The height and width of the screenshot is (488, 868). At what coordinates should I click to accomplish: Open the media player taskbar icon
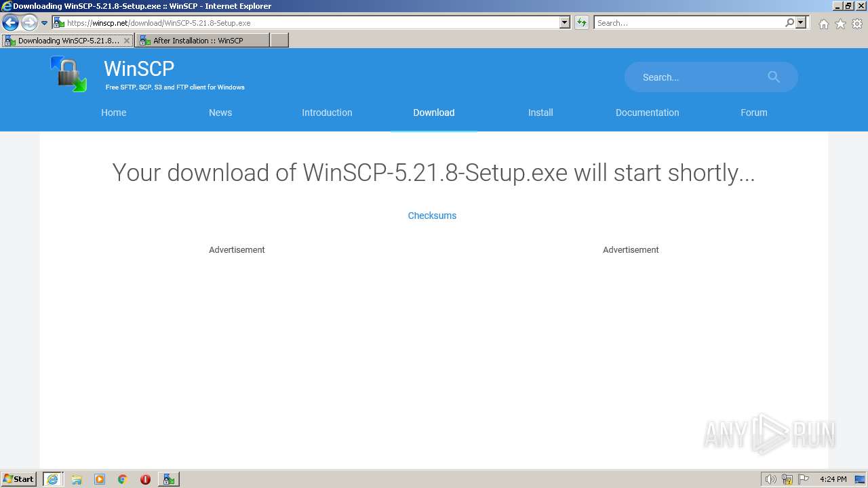[100, 479]
